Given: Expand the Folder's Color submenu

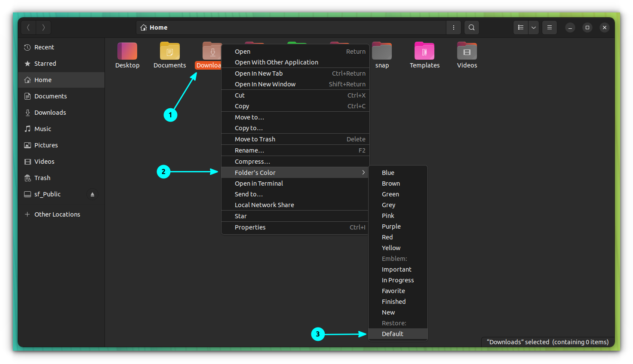Looking at the screenshot, I should click(255, 172).
